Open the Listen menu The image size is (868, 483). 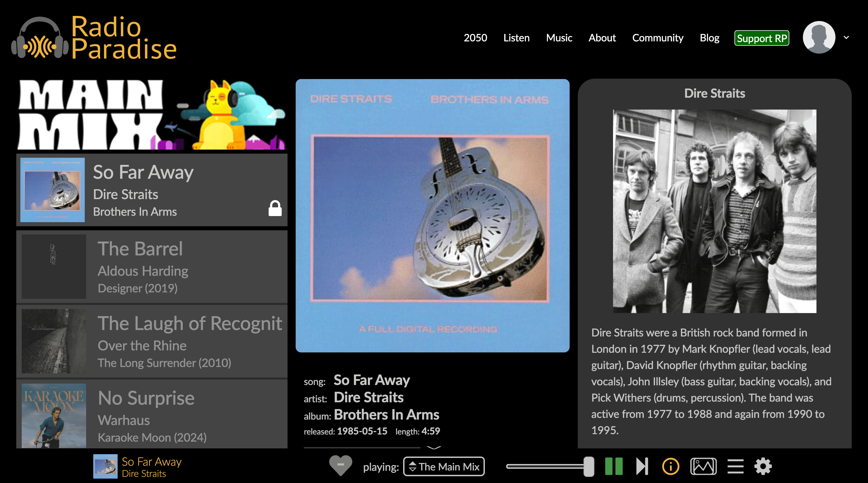(x=516, y=38)
